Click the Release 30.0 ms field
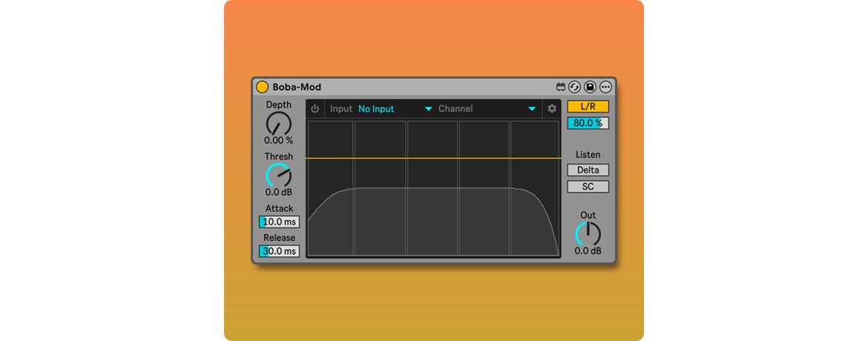 tap(279, 251)
